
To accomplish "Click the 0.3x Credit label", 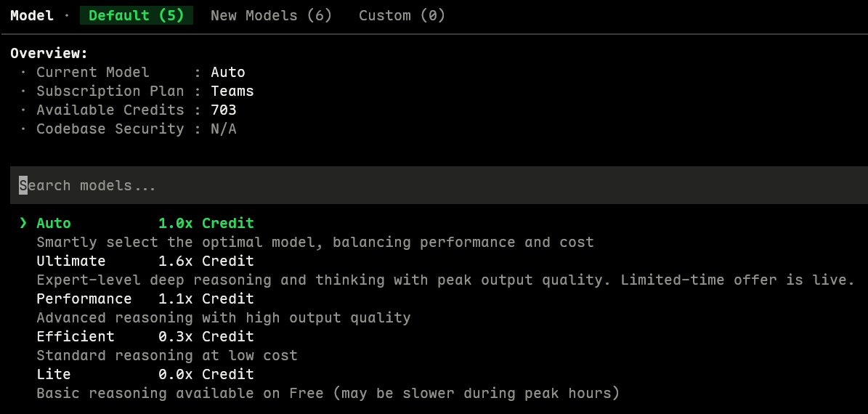I will tap(206, 336).
